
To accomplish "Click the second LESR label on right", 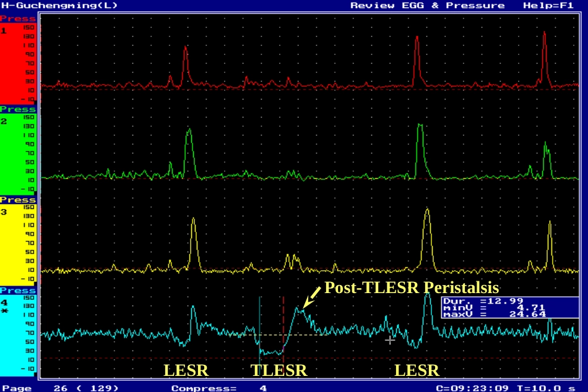I will click(x=417, y=370).
